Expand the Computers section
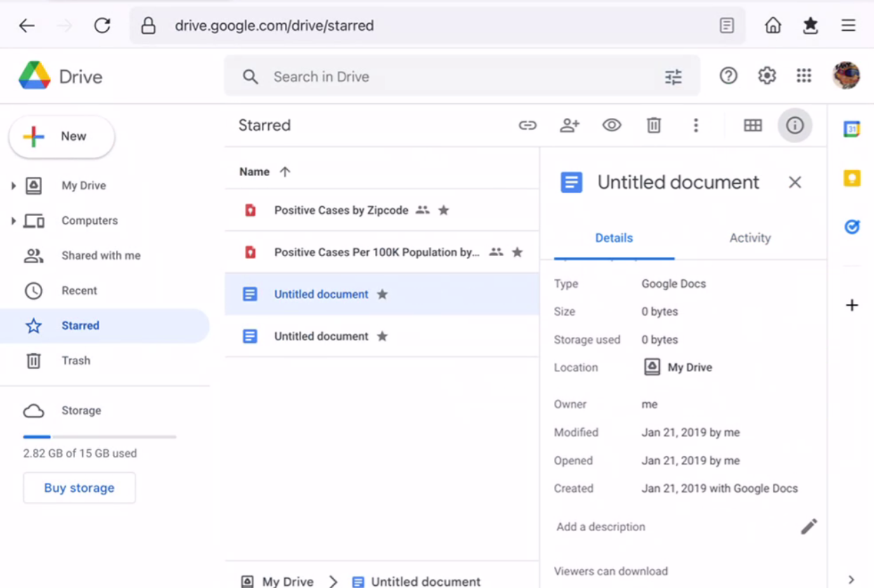Image resolution: width=874 pixels, height=588 pixels. pos(13,220)
